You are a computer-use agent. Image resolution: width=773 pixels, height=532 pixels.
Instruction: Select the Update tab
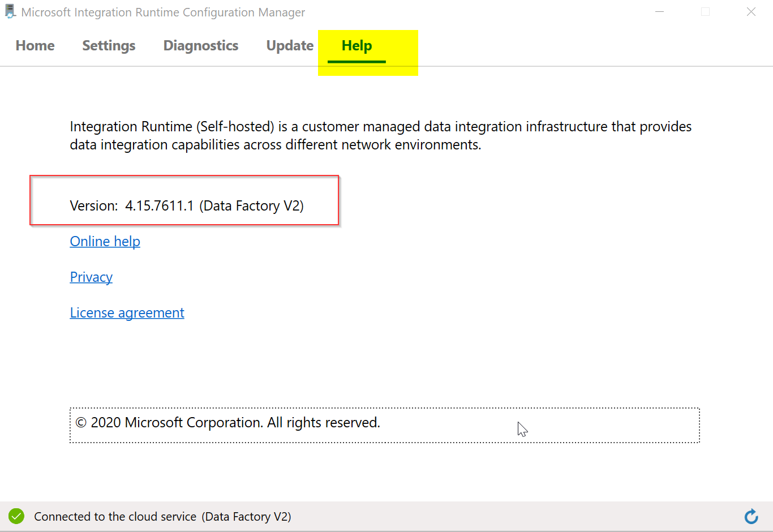[x=290, y=46]
